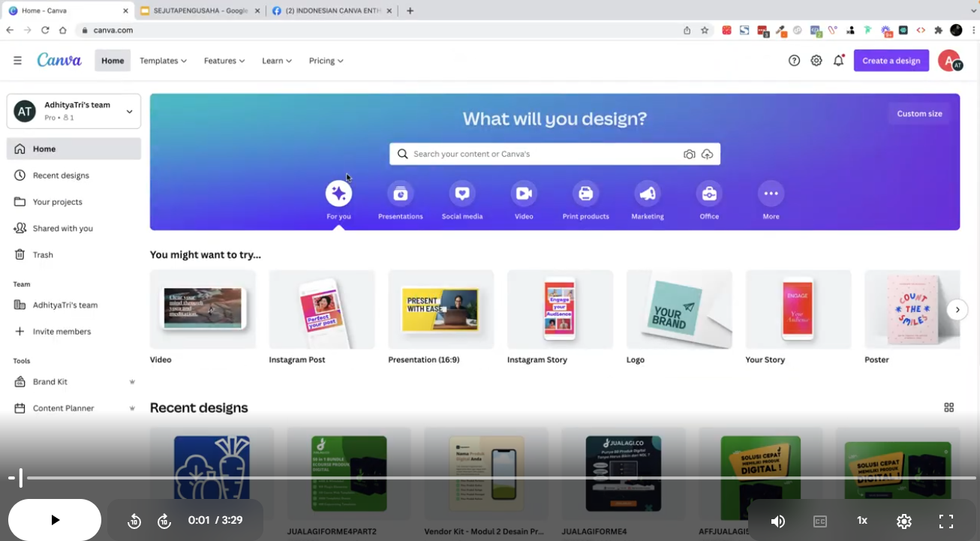Viewport: 980px width, 541px height.
Task: Open Recent designs in sidebar
Action: 74,176
